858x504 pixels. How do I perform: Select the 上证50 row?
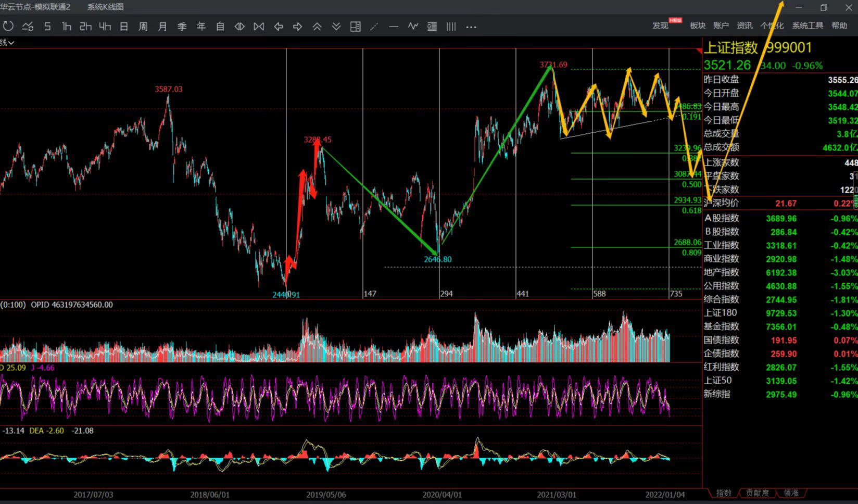coord(780,381)
